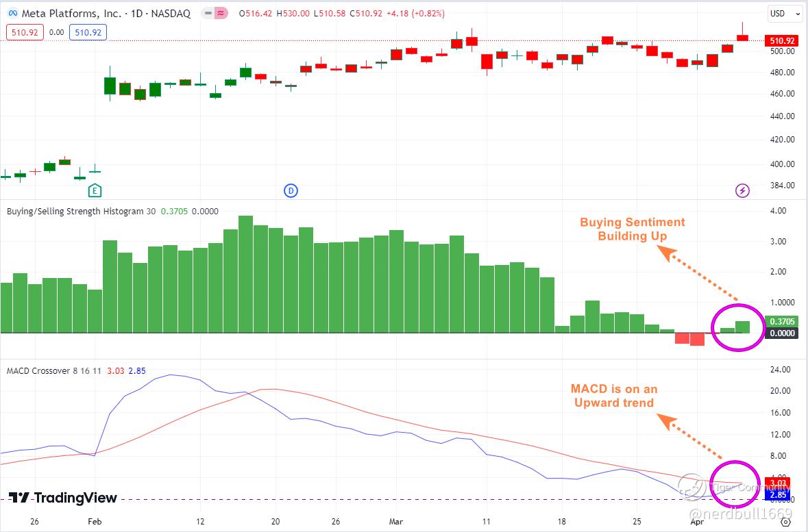Click the blue 2.85 MACD axis label

778,495
